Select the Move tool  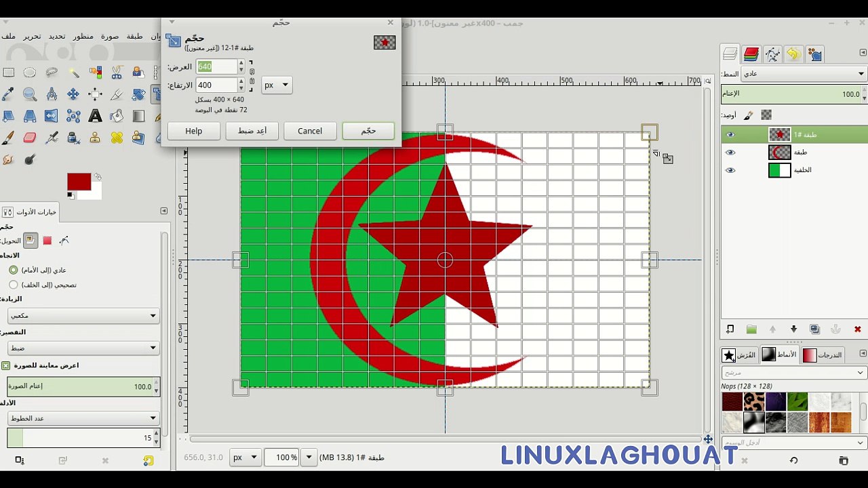[73, 94]
